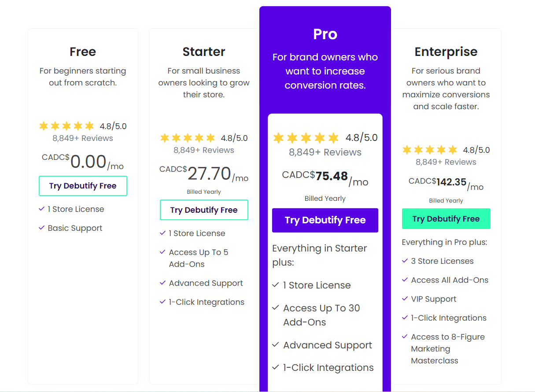535x392 pixels.
Task: Click checkmark beside Basic Support
Action: click(x=42, y=228)
